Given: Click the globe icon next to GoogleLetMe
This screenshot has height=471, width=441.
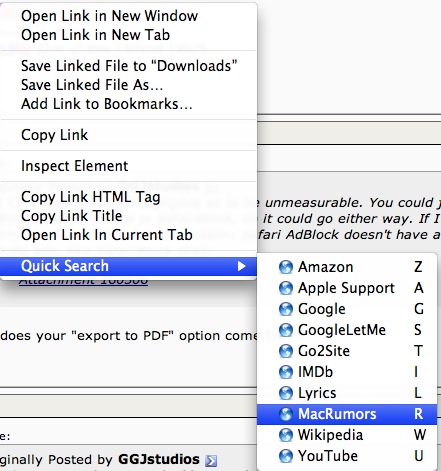Looking at the screenshot, I should pyautogui.click(x=286, y=330).
